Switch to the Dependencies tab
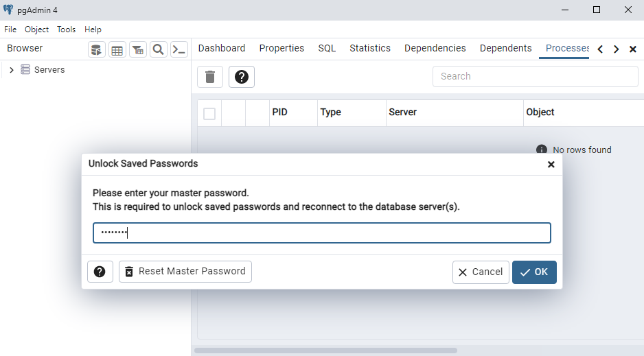 coord(435,48)
